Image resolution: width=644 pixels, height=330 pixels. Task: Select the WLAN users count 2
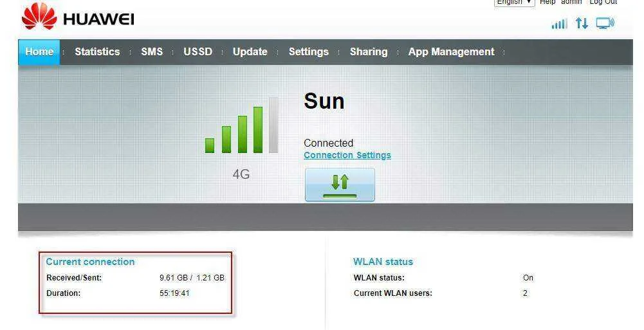click(x=526, y=293)
